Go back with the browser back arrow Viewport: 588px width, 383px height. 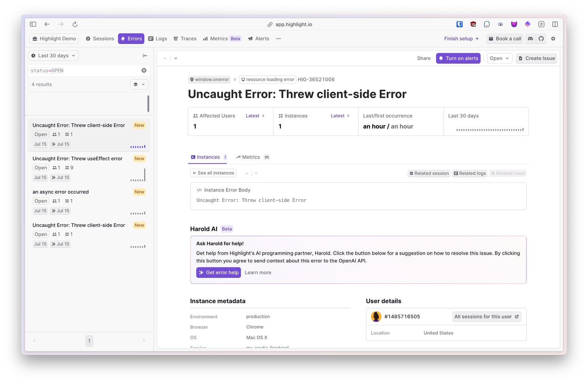(x=47, y=24)
